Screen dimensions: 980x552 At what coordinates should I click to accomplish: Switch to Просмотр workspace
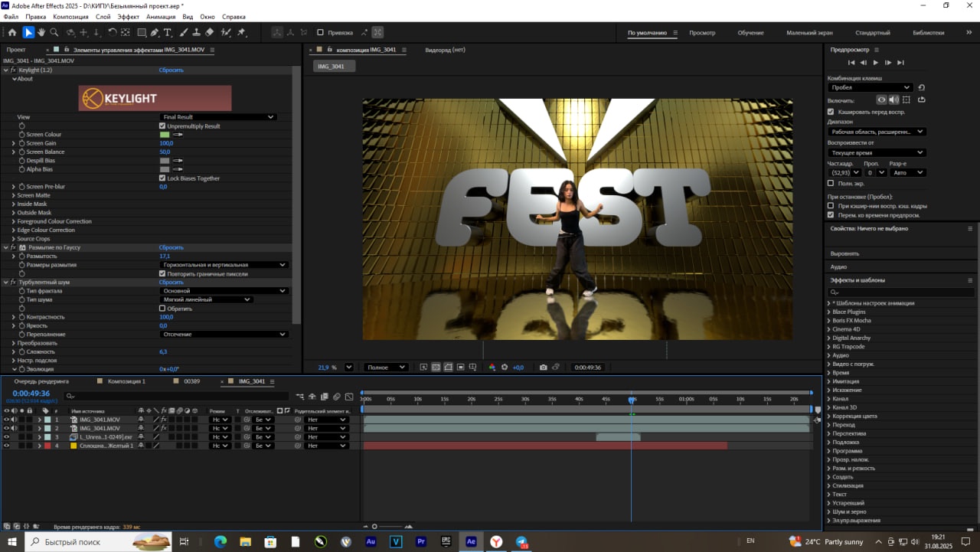(x=702, y=33)
